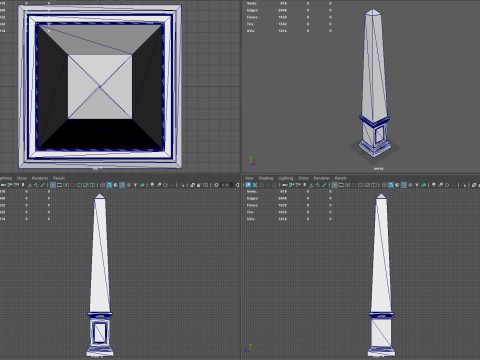The image size is (480, 360).
Task: Toggle Lock Camera in bottom-right panel toolbar
Action: coord(291,185)
